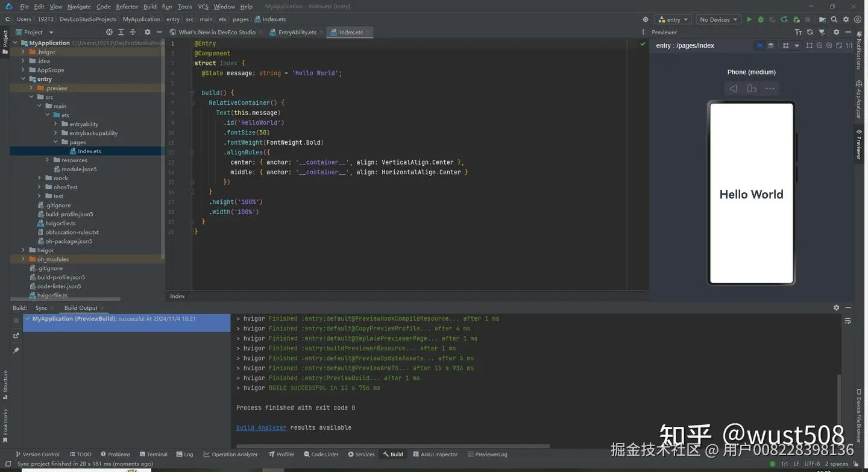Open Build panel settings gear
Screen dimensions: 868x472
click(836, 307)
